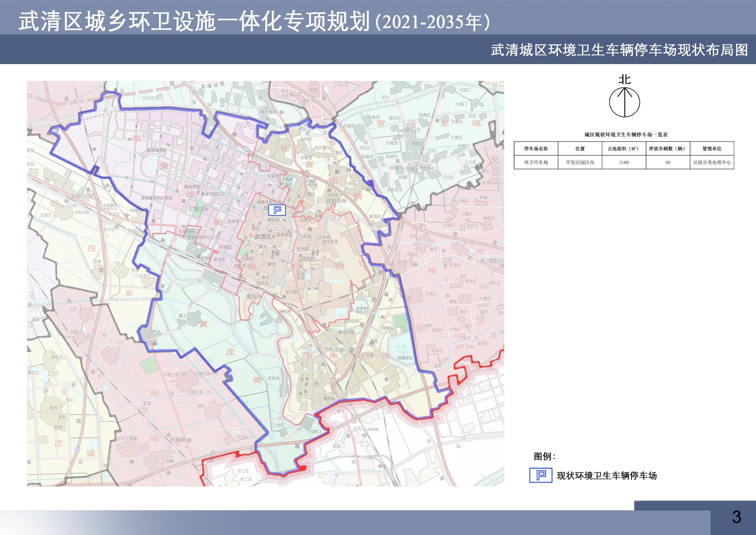The height and width of the screenshot is (535, 756).
Task: Select the 开发区园区内 cell
Action: tap(580, 162)
